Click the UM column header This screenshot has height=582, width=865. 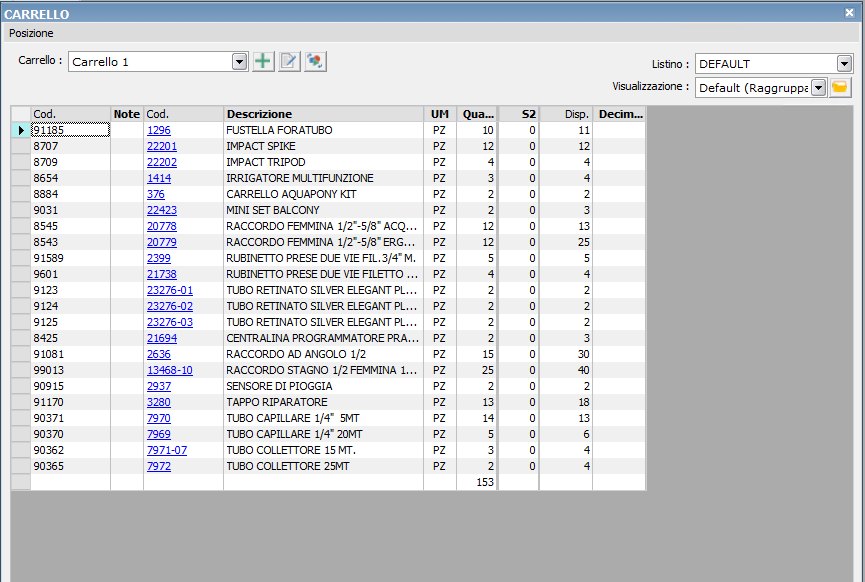[x=440, y=114]
